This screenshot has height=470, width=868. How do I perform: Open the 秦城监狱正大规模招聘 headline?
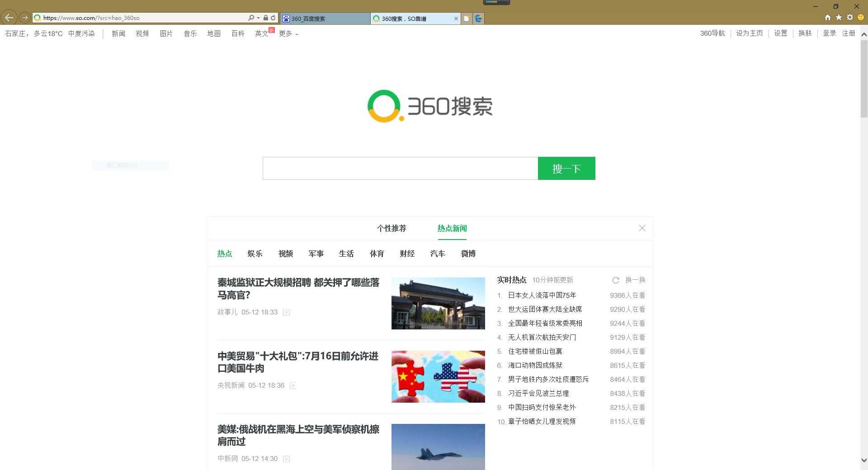point(298,289)
